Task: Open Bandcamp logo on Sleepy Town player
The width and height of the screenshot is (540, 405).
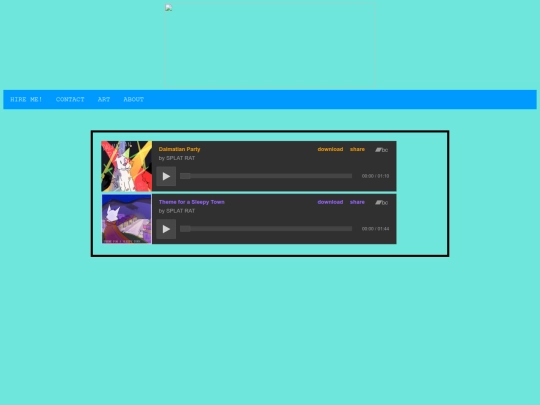Action: [382, 202]
